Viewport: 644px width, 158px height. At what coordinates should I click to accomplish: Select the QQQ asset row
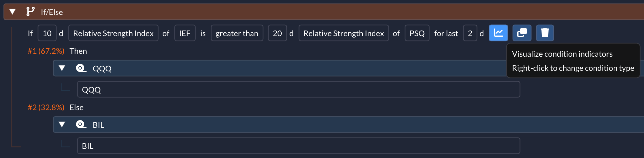click(x=298, y=90)
